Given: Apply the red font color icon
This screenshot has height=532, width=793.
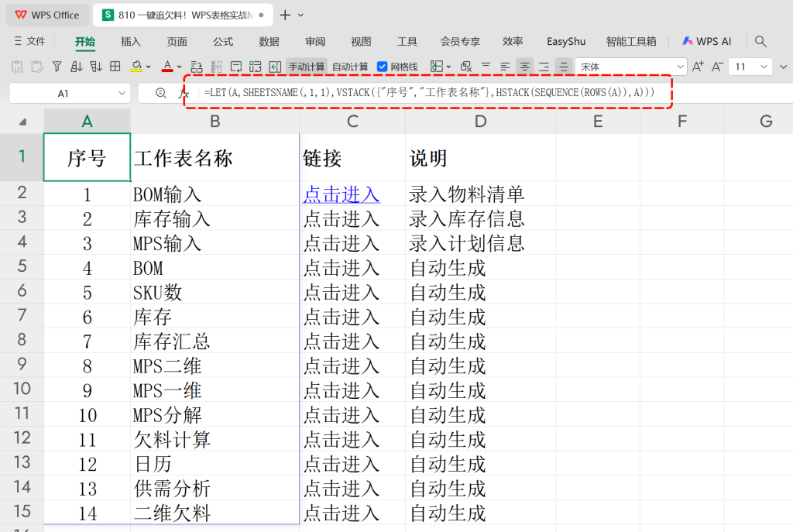Looking at the screenshot, I should pos(167,67).
